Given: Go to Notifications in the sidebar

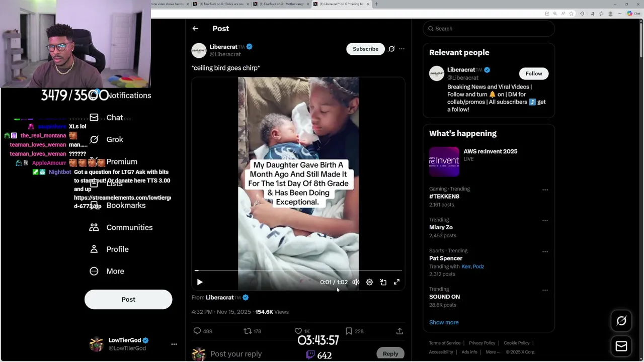Looking at the screenshot, I should click(129, 96).
